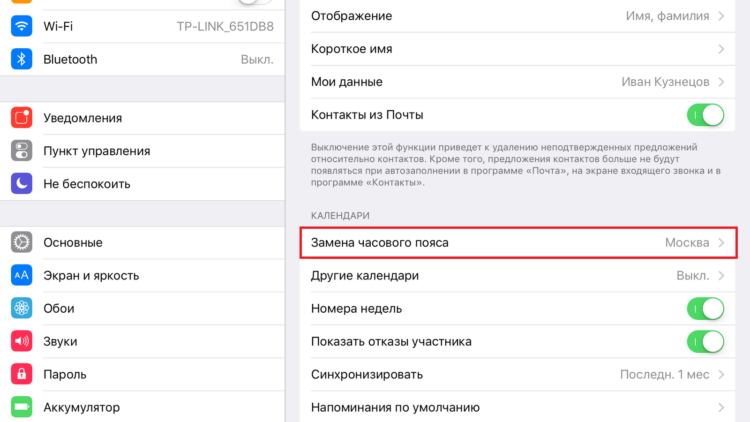Open Синхронизировать Последн. 1 мес option

(x=518, y=375)
